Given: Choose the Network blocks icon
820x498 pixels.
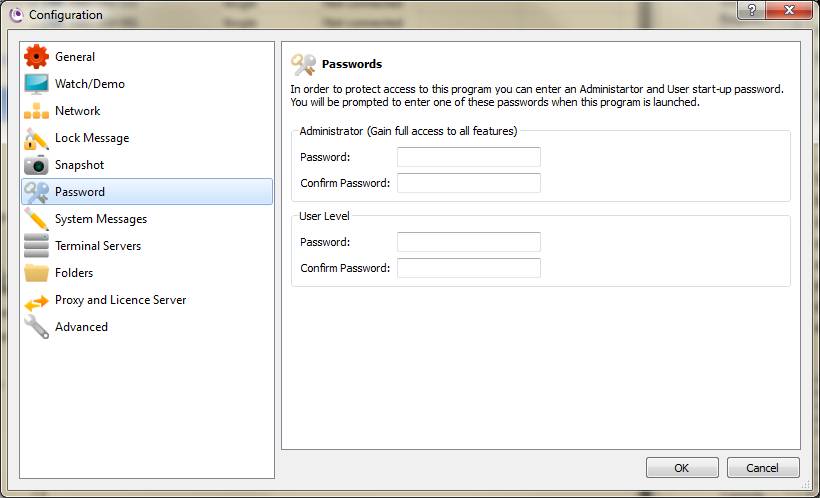Looking at the screenshot, I should click(x=36, y=111).
